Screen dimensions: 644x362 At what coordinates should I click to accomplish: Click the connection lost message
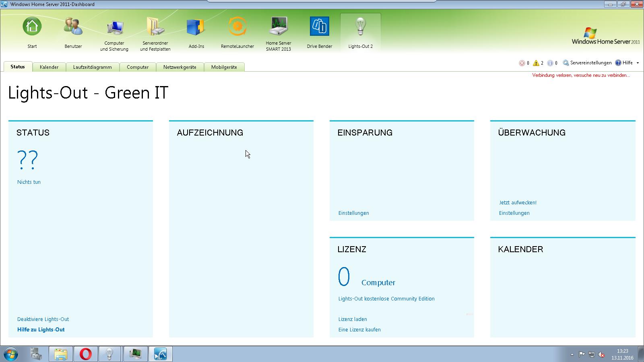[581, 75]
